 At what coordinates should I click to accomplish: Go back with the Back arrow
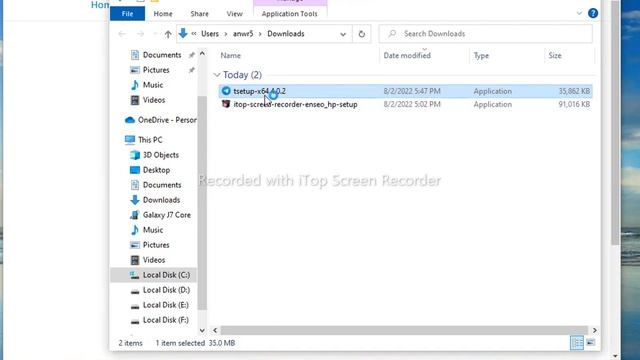(122, 34)
